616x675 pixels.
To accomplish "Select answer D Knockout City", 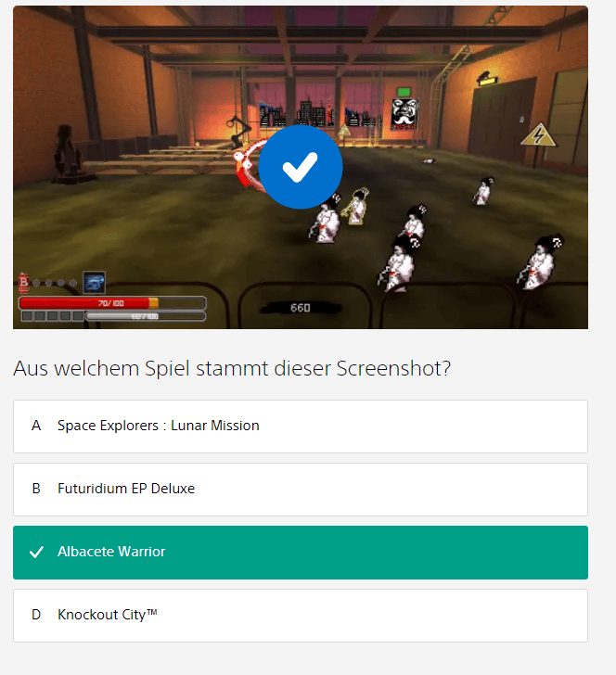I will click(x=301, y=616).
